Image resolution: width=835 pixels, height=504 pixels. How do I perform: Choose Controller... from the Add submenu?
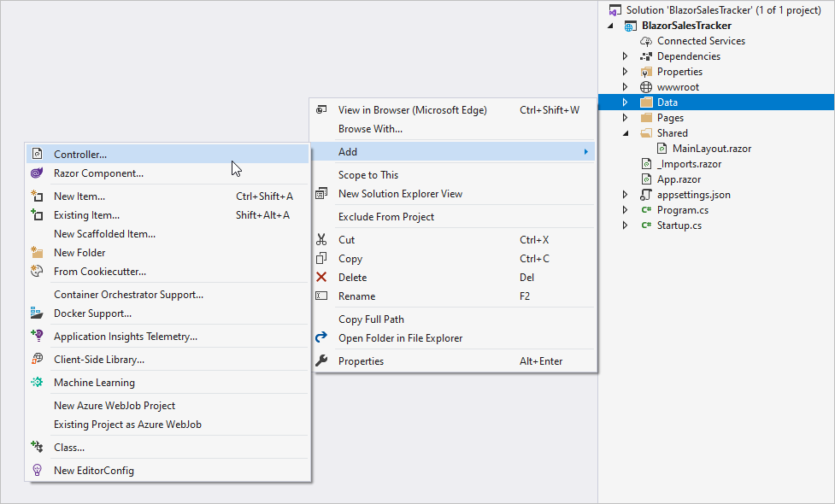[x=80, y=155]
